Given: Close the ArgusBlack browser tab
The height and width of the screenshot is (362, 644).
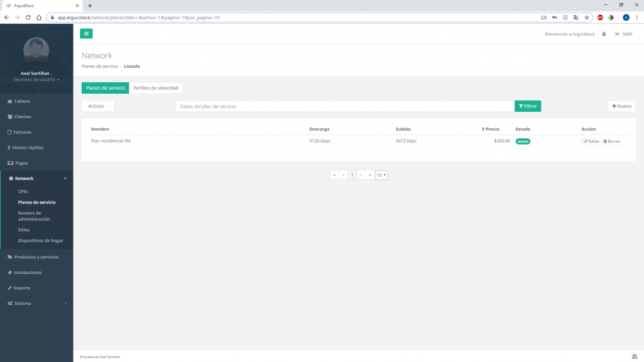Looking at the screenshot, I should pos(77,6).
